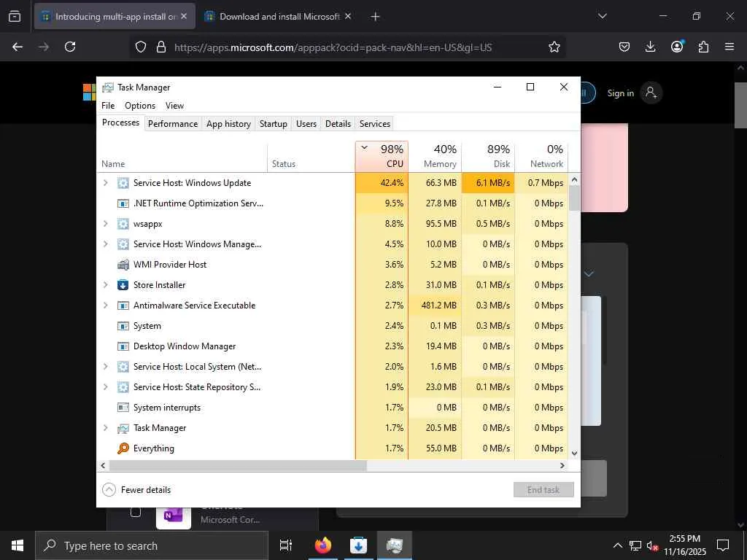The height and width of the screenshot is (560, 747).
Task: Open the Pocket save icon in Firefox
Action: [624, 47]
